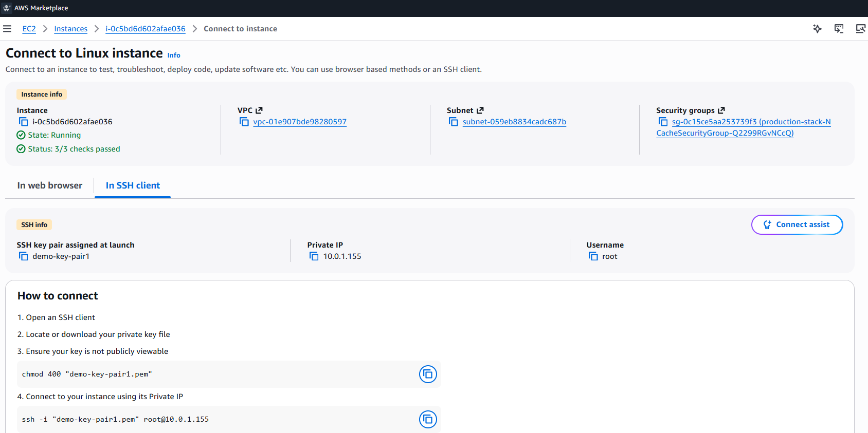Click the Instance info badge

point(42,95)
